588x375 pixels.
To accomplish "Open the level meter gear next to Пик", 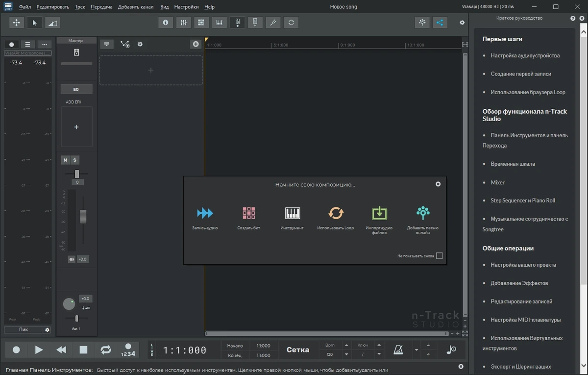I will tap(48, 330).
